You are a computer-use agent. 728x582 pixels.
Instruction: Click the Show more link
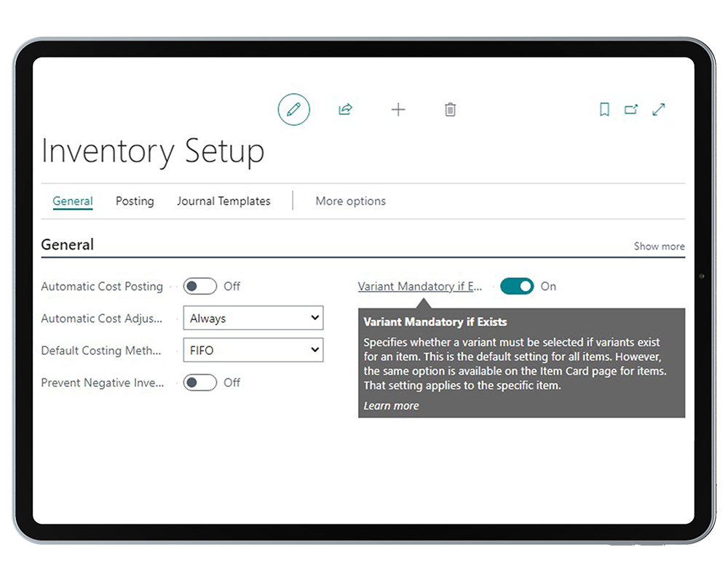(659, 247)
